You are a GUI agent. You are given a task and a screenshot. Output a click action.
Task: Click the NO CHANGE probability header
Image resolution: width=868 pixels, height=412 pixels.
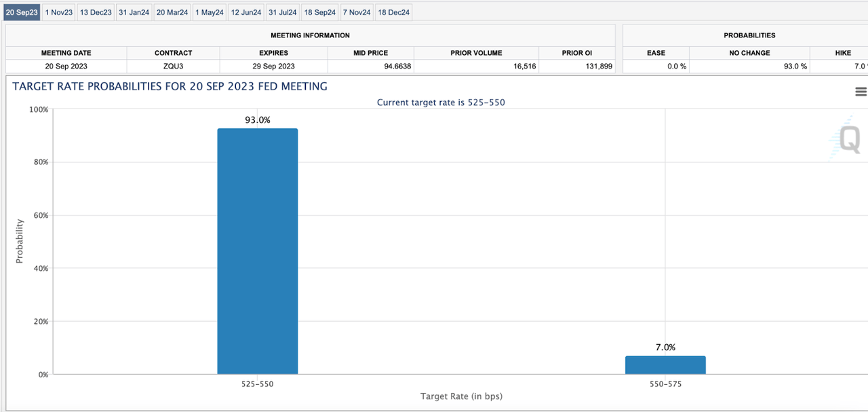click(x=749, y=53)
